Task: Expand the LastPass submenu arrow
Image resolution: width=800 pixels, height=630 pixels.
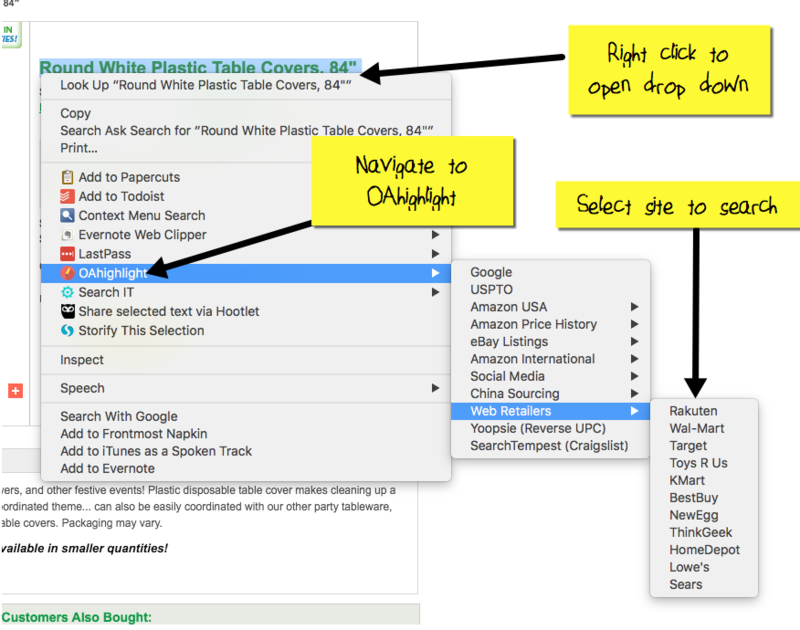Action: pos(435,254)
